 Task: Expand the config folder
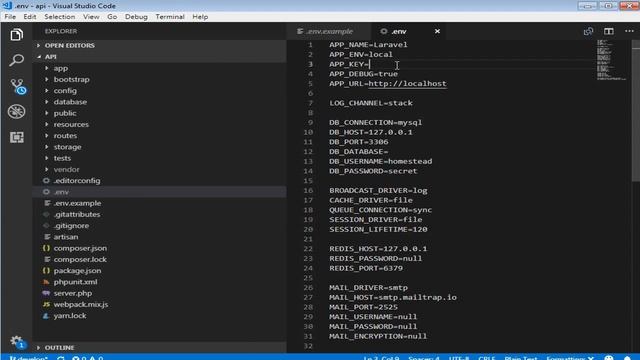coord(159,91)
